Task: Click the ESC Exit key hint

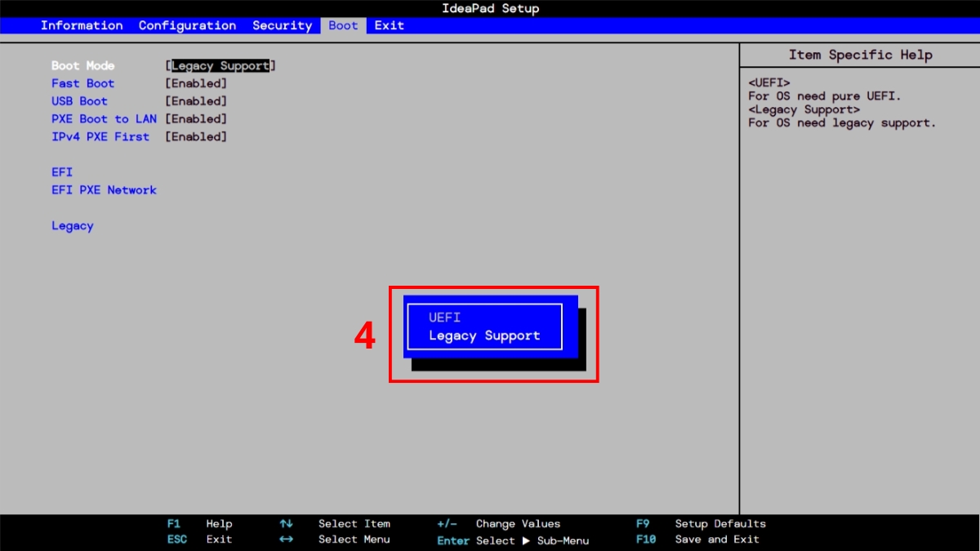Action: click(199, 540)
